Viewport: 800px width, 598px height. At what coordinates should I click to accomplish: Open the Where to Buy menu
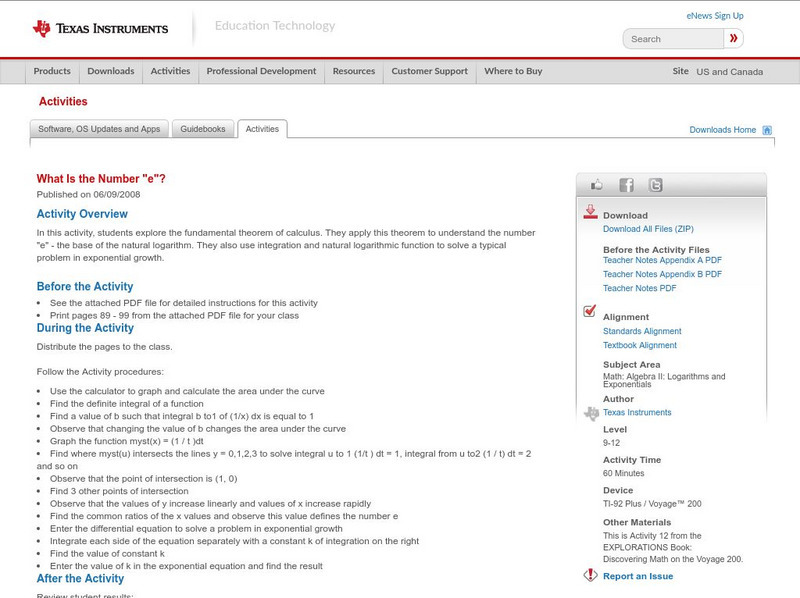(513, 71)
